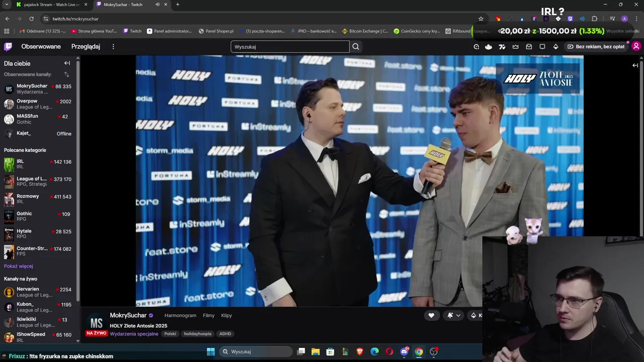Viewport: 644px width, 362px height.
Task: Open the MASSfun channel
Action: [x=38, y=119]
